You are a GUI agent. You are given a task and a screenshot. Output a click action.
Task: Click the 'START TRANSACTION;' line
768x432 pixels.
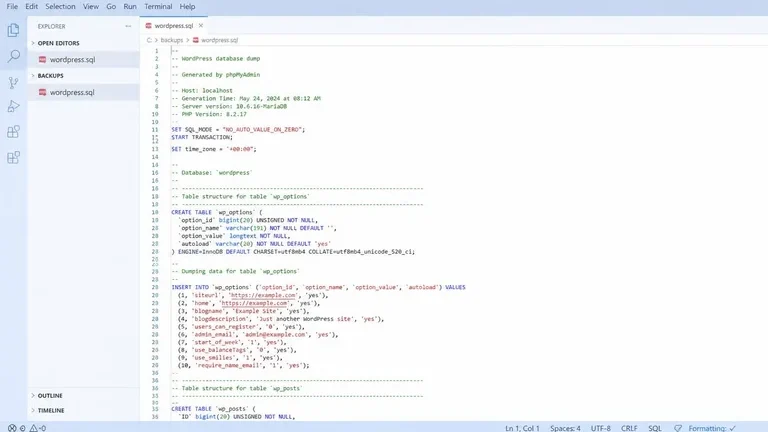coord(202,137)
